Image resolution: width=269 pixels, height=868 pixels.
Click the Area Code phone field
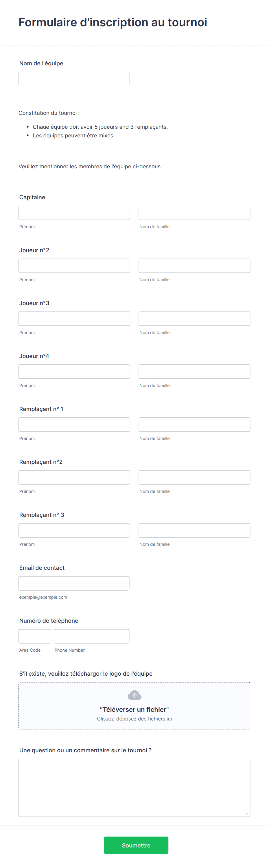[35, 636]
